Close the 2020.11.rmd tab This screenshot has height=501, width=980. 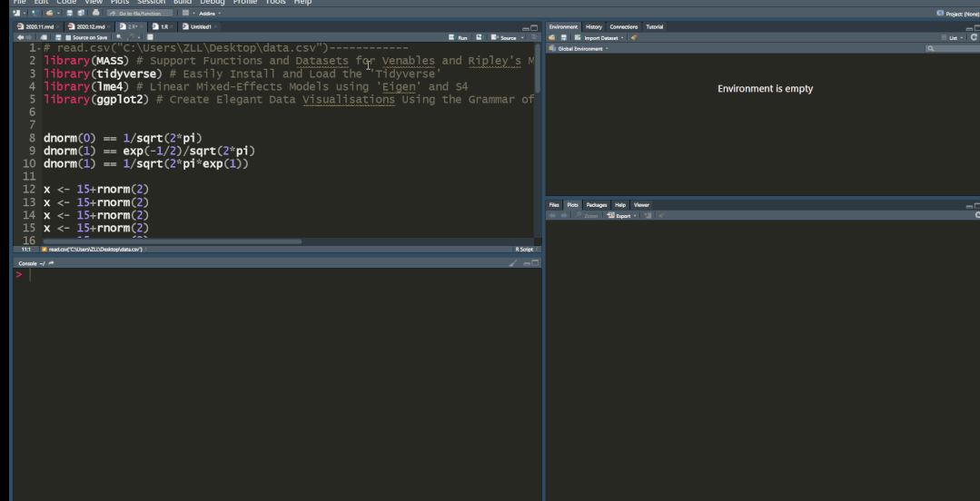pos(58,27)
